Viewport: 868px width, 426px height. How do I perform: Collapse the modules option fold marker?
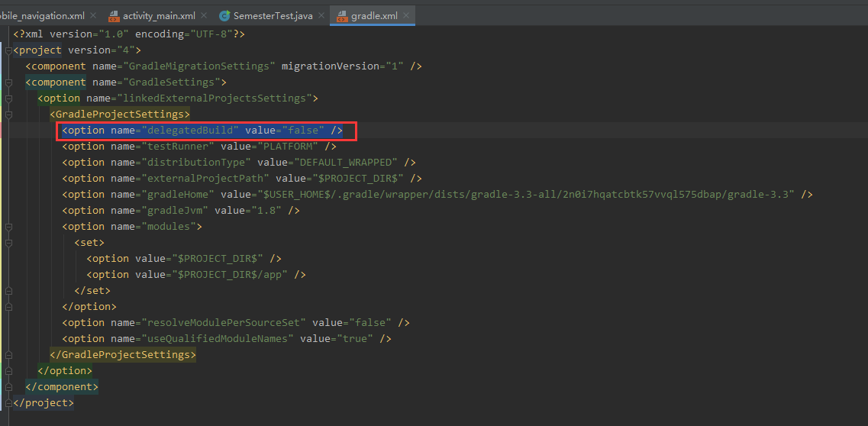[8, 227]
